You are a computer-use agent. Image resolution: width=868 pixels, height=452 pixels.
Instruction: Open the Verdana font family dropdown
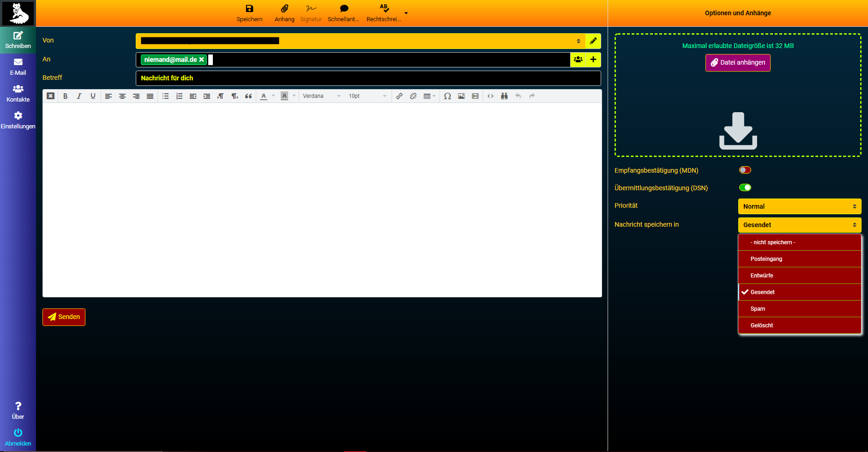point(321,96)
